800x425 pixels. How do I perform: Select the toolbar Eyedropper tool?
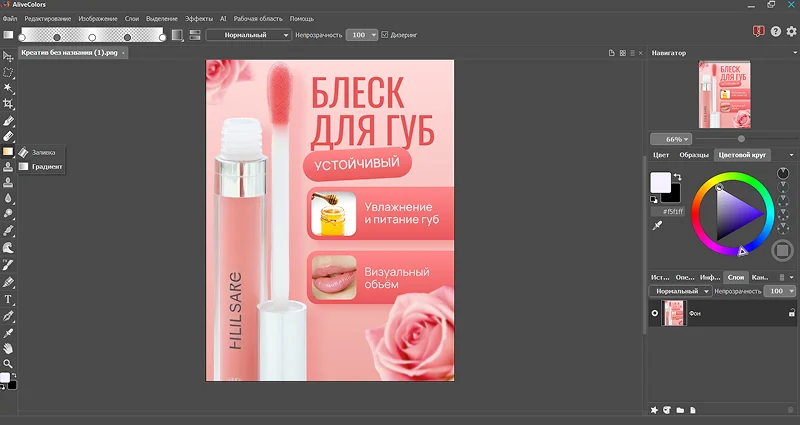click(x=8, y=333)
